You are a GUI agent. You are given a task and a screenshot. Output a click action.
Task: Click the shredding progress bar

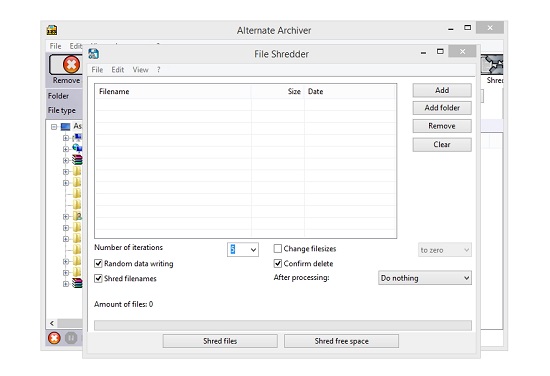283,325
